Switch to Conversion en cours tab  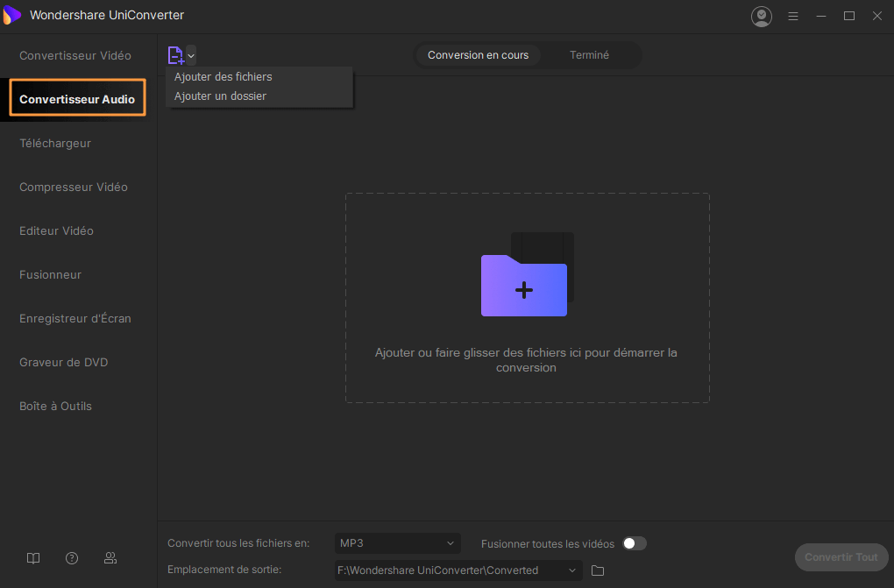click(x=478, y=55)
